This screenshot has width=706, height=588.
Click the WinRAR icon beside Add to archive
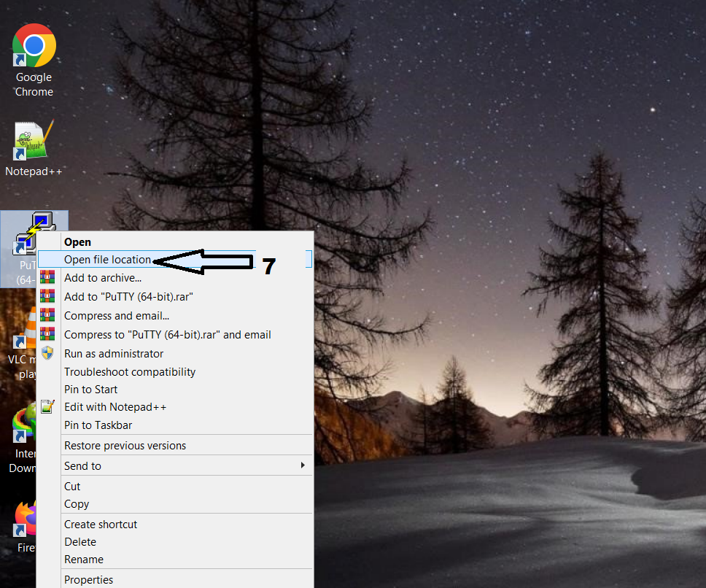coord(48,277)
